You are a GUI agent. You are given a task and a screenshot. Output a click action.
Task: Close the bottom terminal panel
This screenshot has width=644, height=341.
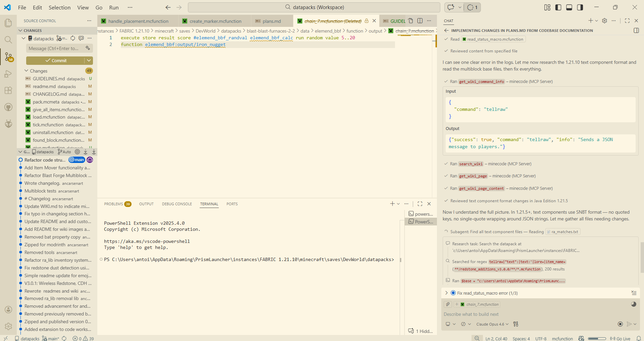tap(429, 204)
